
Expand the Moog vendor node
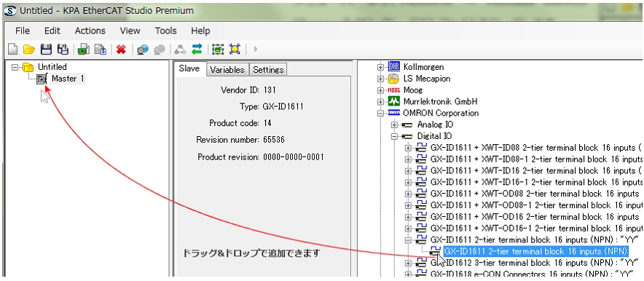pos(381,90)
